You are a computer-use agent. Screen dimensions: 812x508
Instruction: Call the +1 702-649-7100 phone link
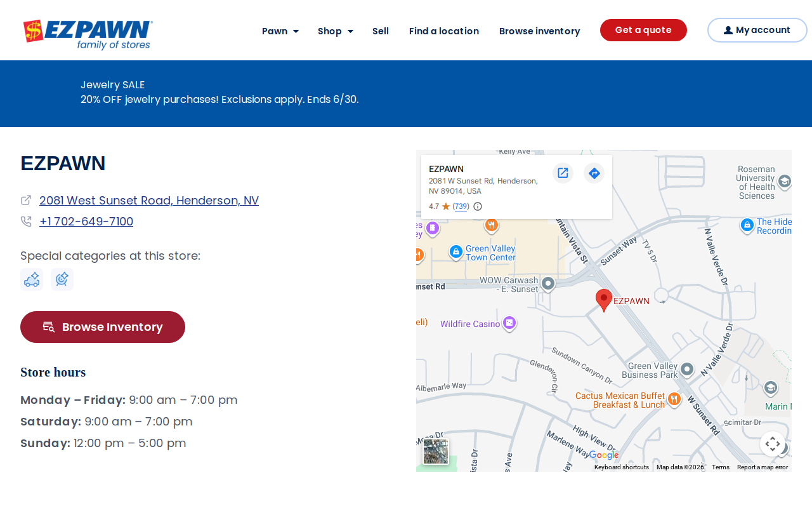[x=86, y=222]
